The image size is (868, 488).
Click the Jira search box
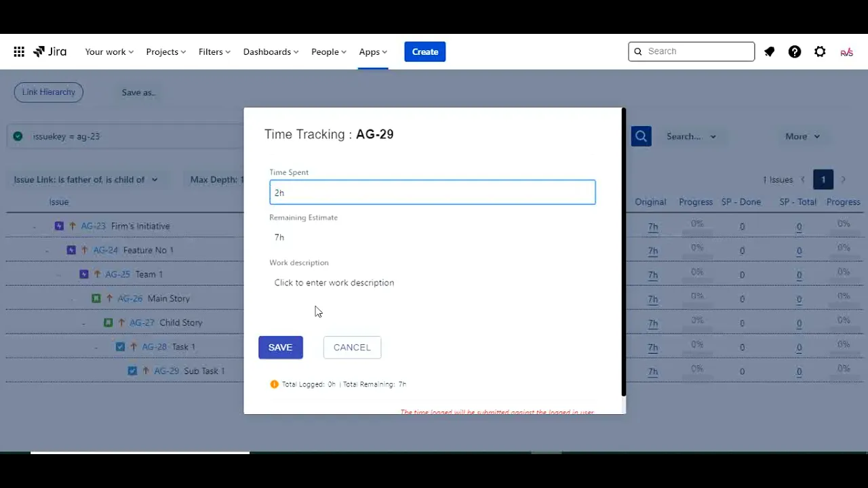point(692,52)
